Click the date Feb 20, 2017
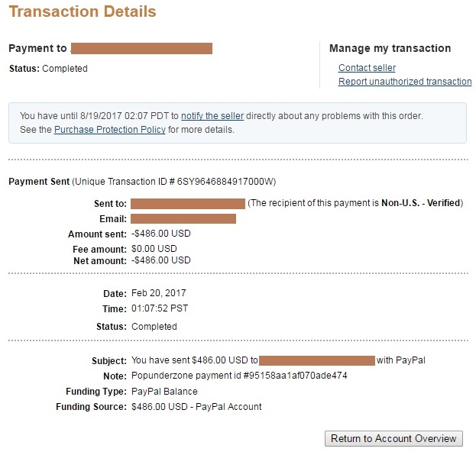Screen dimensions: 476x455 tap(158, 293)
